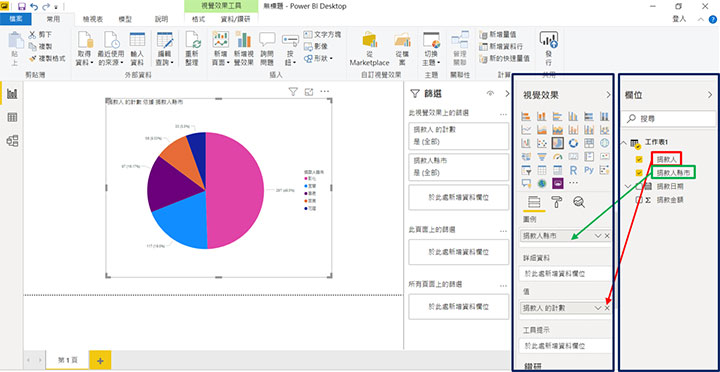Open the Format paint roller tab
The width and height of the screenshot is (720, 372).
pos(556,202)
